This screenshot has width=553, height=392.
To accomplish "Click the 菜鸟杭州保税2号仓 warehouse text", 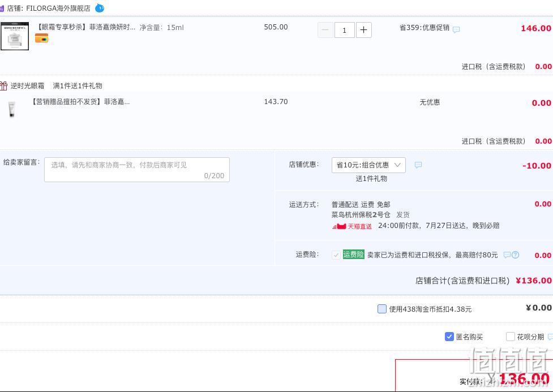I will point(361,215).
